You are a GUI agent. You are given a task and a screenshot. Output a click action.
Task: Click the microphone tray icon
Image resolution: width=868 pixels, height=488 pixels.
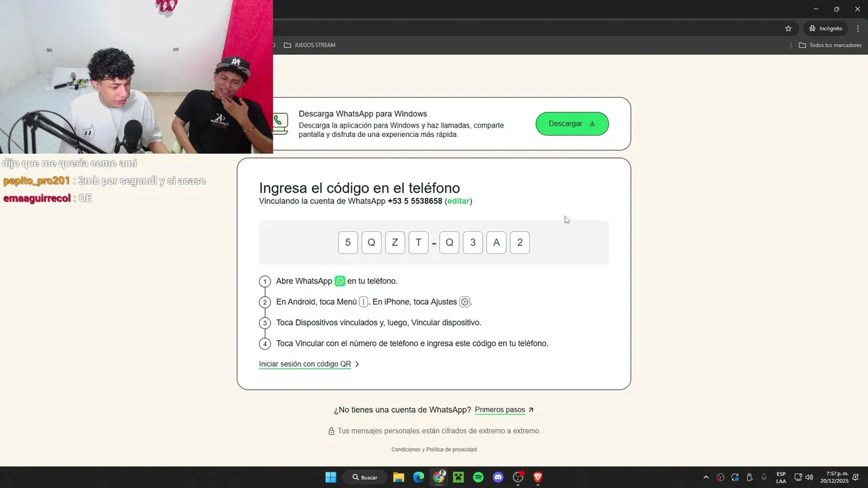(764, 477)
